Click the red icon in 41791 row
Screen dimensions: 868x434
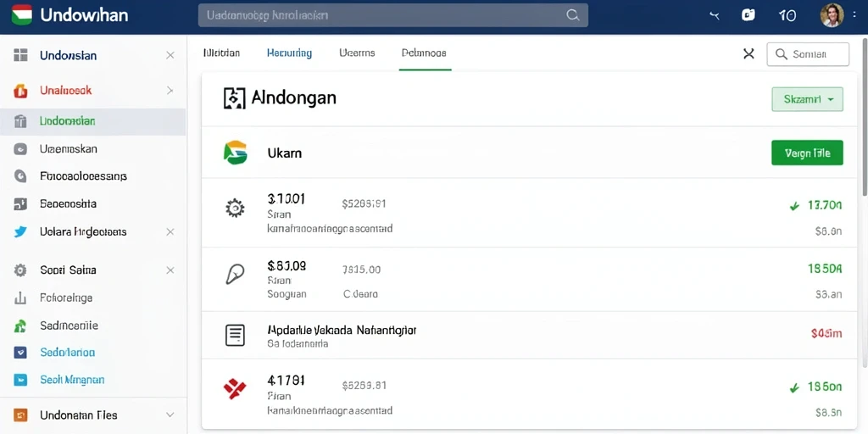point(235,390)
